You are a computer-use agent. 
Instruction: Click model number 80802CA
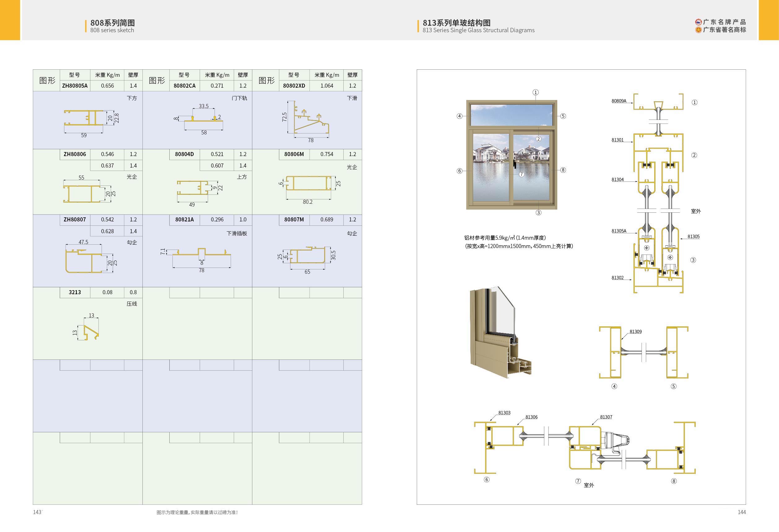click(184, 86)
